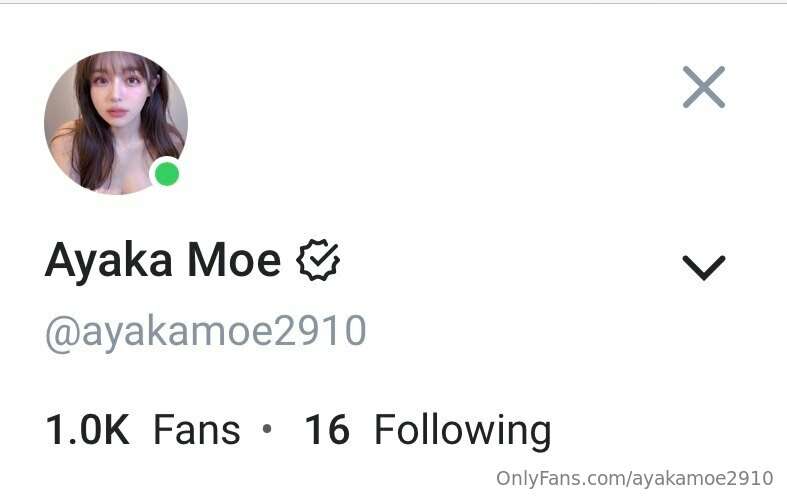The height and width of the screenshot is (503, 787).
Task: Click the number 16 before Following
Action: point(327,430)
